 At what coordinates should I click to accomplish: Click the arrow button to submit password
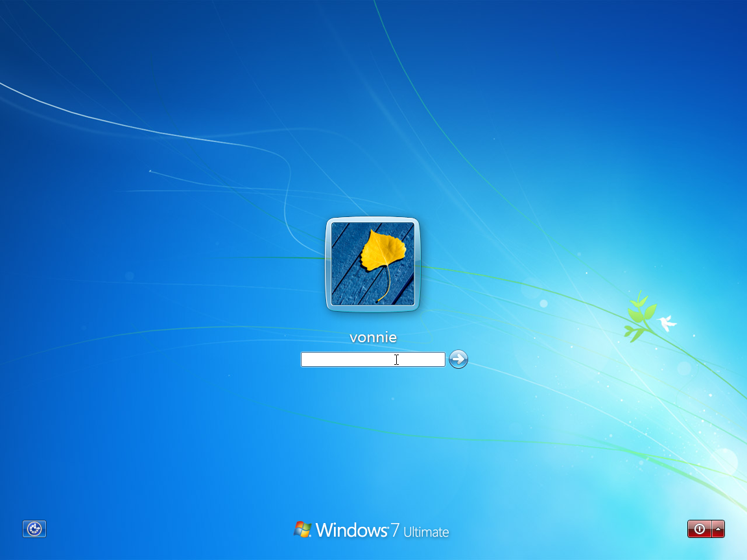pyautogui.click(x=458, y=359)
